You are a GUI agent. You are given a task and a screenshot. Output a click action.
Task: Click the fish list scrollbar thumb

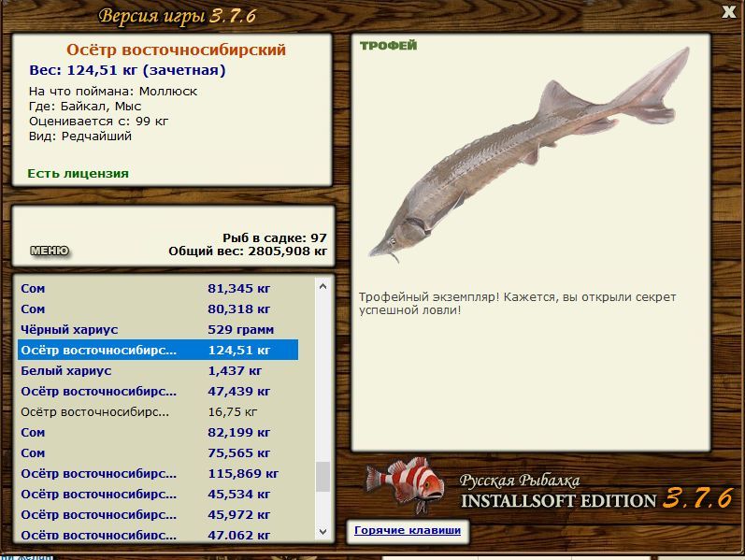tap(323, 477)
